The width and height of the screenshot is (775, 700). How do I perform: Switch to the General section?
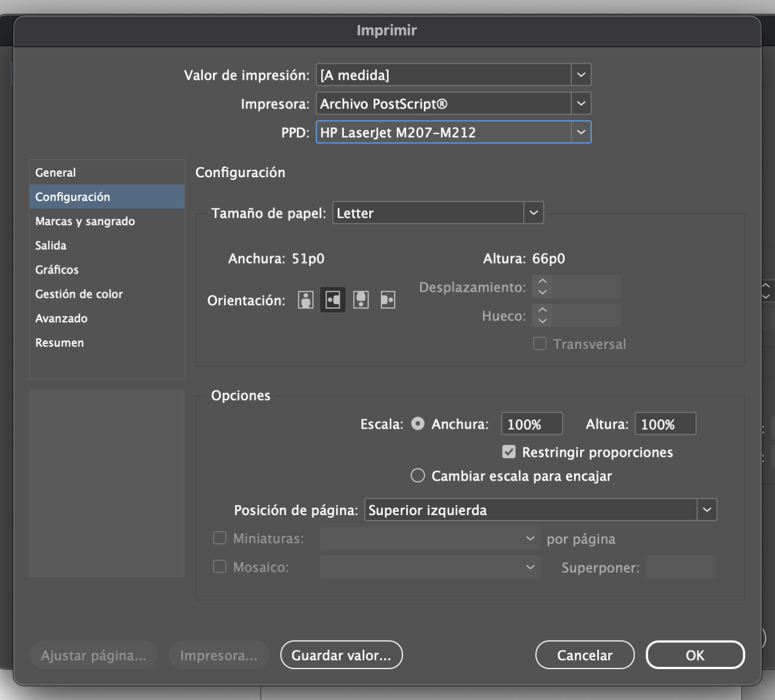[55, 172]
